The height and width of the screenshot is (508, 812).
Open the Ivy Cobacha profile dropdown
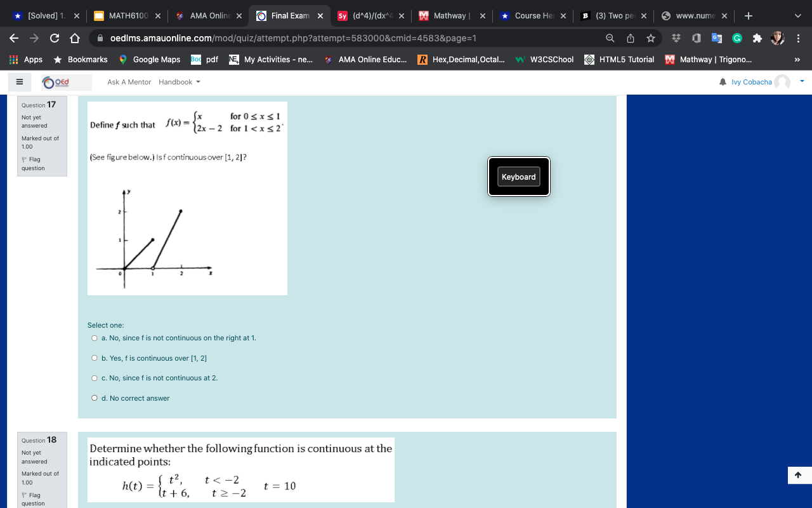pyautogui.click(x=801, y=81)
